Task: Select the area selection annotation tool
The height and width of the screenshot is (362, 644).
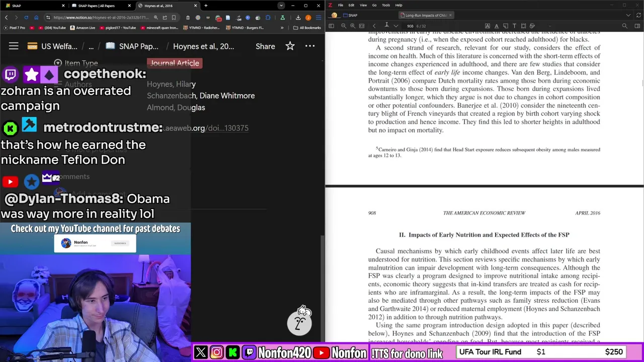Action: click(523, 26)
